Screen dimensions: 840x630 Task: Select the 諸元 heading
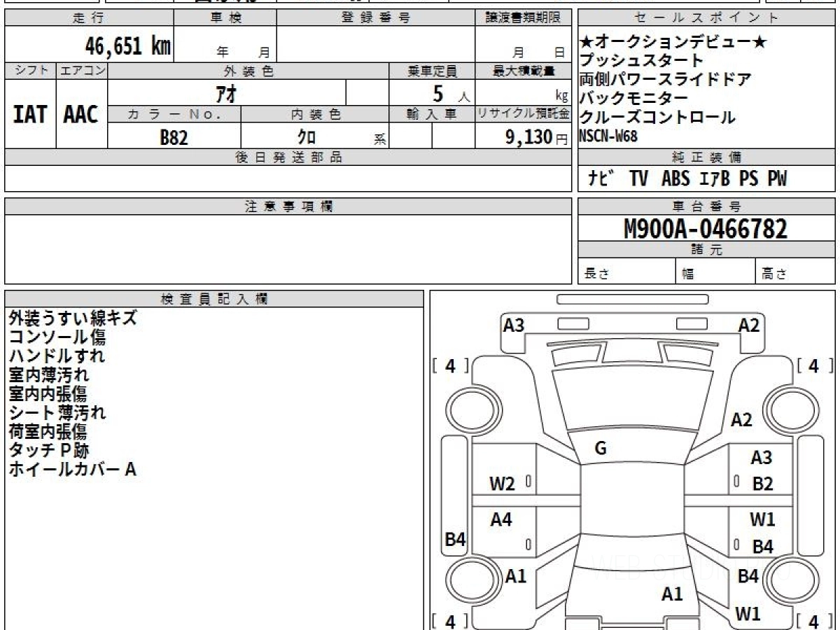tap(706, 250)
